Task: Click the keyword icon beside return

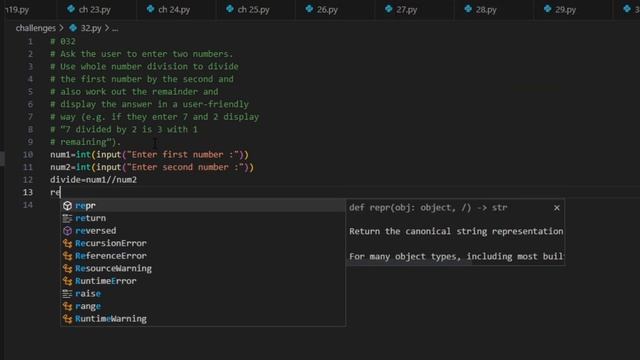Action: [67, 218]
